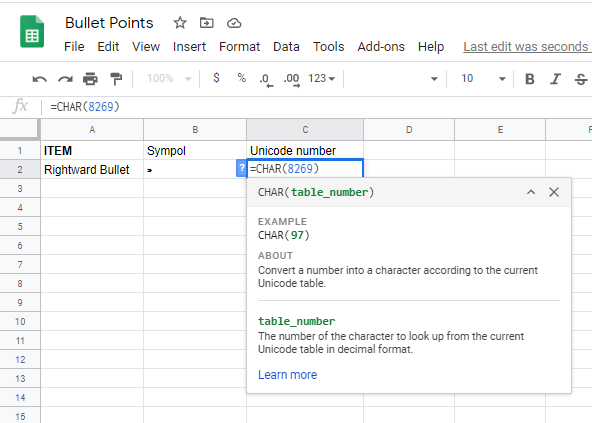Open the Last edit was seconds link
This screenshot has height=423, width=592.
527,46
